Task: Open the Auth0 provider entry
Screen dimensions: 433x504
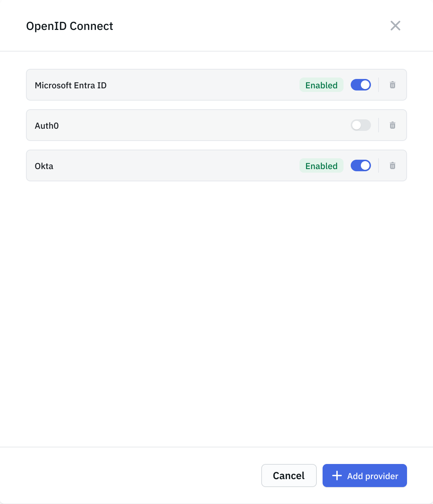Action: [180, 125]
